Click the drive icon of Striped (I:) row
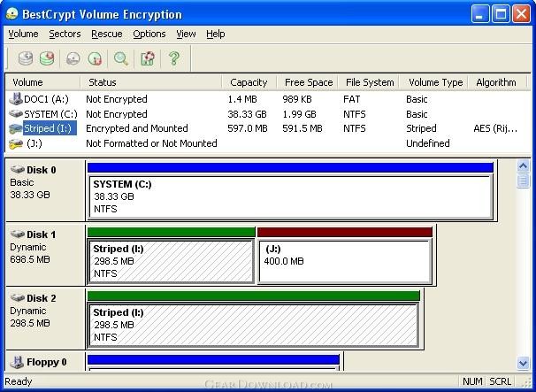Image resolution: width=536 pixels, height=392 pixels. point(16,128)
